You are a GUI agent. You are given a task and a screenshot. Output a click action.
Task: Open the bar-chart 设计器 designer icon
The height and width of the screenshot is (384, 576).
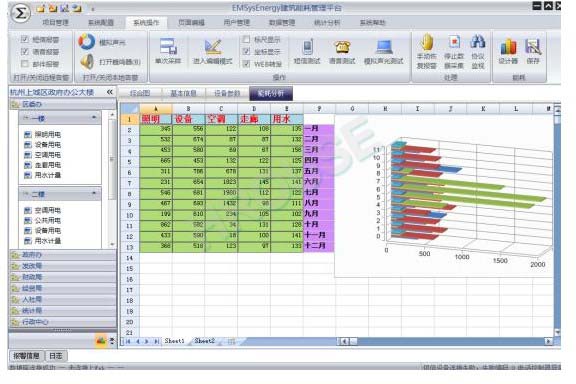pyautogui.click(x=508, y=47)
